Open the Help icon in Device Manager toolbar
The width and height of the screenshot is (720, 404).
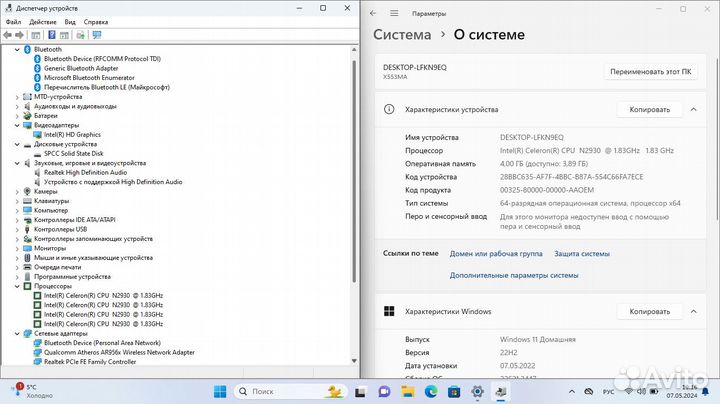tap(52, 35)
